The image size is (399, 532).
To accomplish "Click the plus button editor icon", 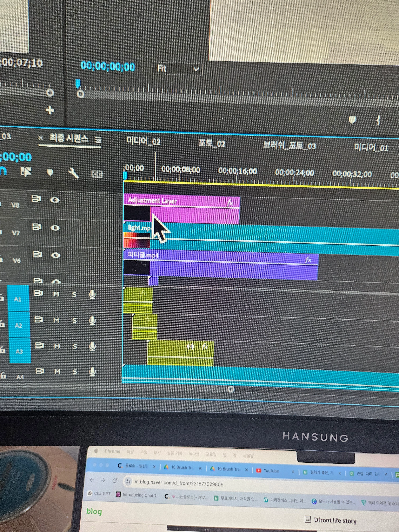I will [50, 110].
